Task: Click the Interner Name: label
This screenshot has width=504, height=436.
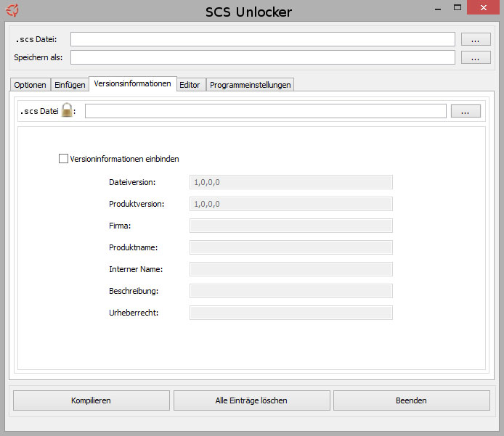Action: click(x=136, y=269)
